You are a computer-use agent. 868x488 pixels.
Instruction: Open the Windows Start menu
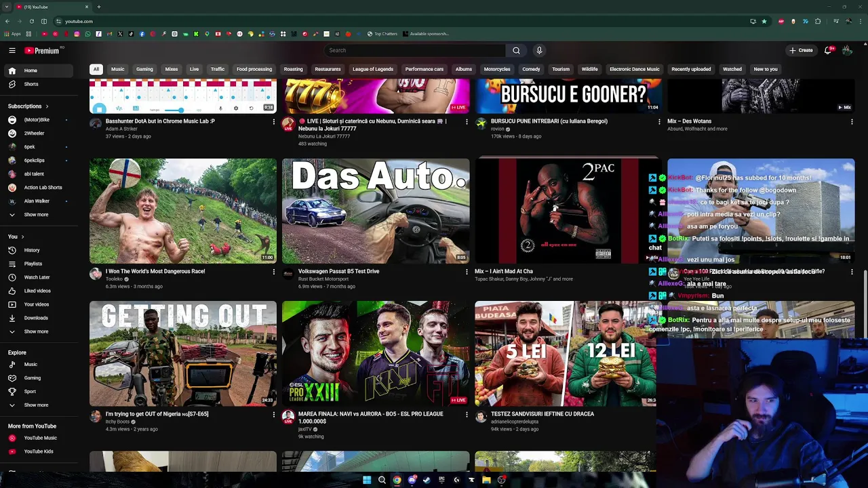pyautogui.click(x=367, y=480)
